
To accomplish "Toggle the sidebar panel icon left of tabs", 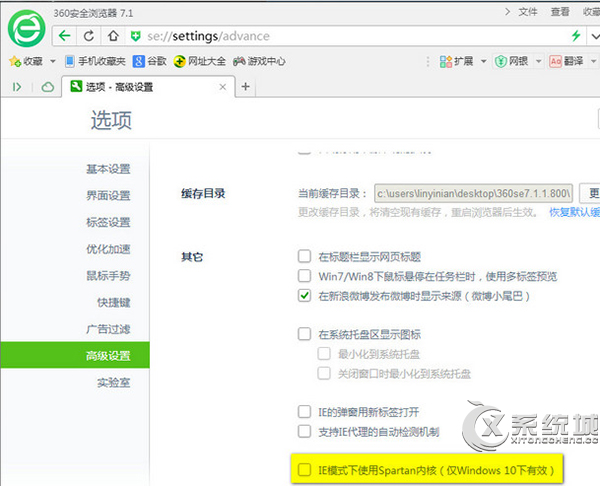I will coord(16,87).
